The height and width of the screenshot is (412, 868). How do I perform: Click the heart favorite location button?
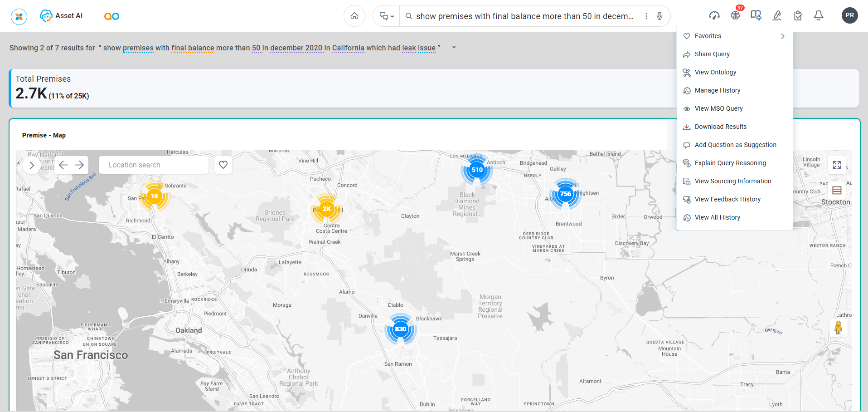[223, 165]
